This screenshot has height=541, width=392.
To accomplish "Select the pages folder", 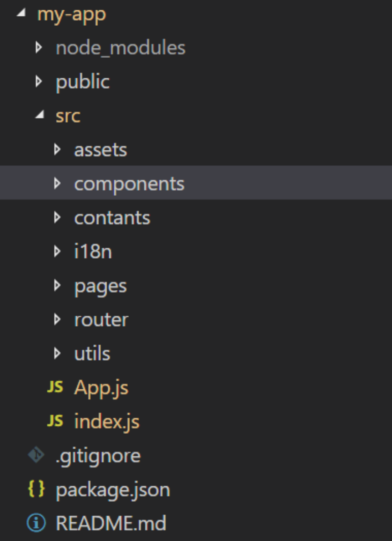I will point(196,285).
